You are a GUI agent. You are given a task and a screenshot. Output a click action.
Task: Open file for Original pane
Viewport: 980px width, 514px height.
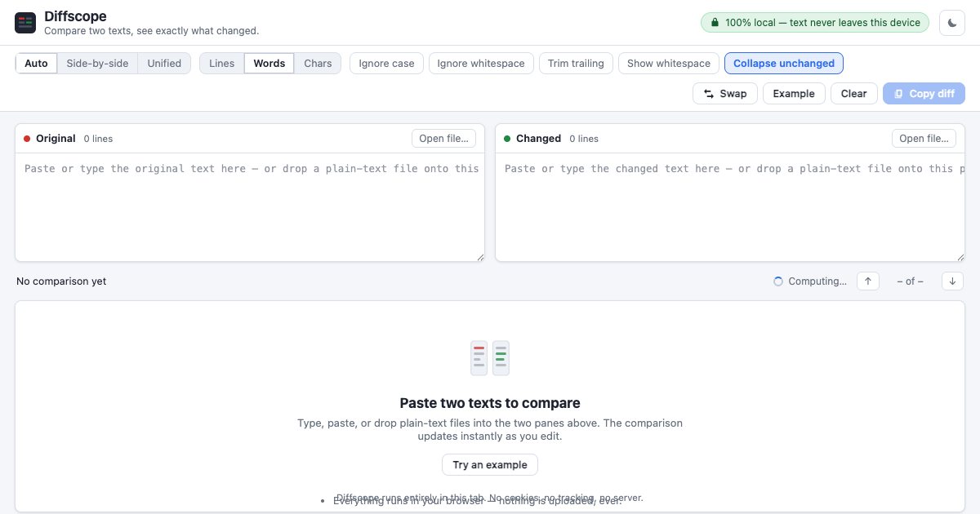(x=443, y=139)
